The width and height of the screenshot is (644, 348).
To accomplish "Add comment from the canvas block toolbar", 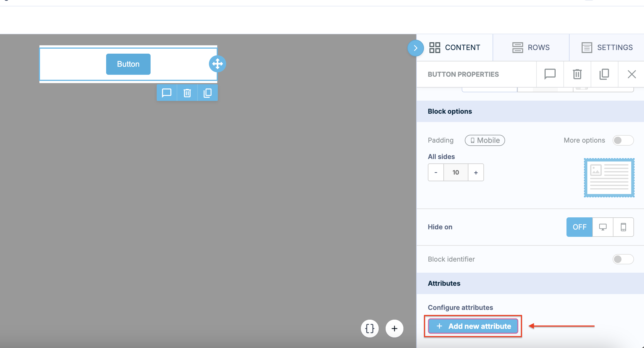I will click(167, 93).
